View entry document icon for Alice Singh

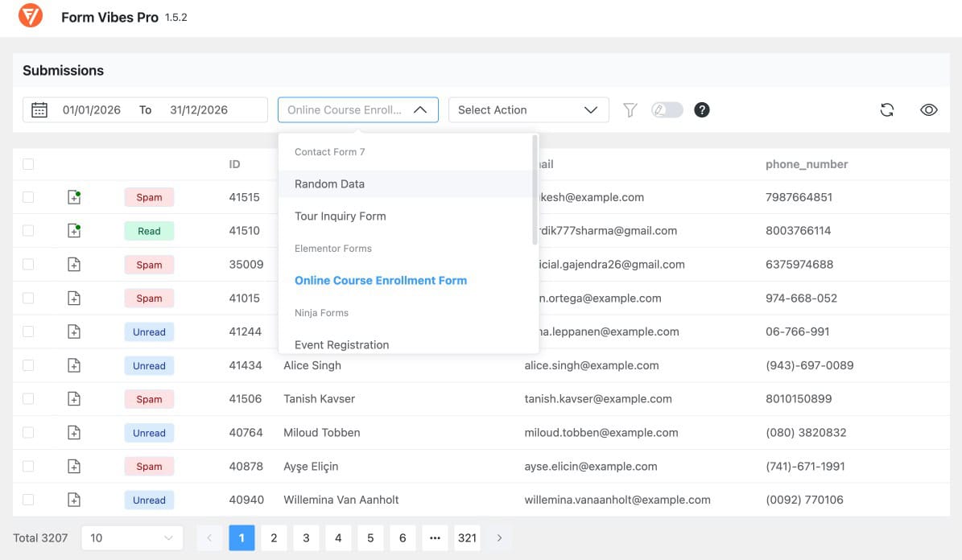[73, 365]
